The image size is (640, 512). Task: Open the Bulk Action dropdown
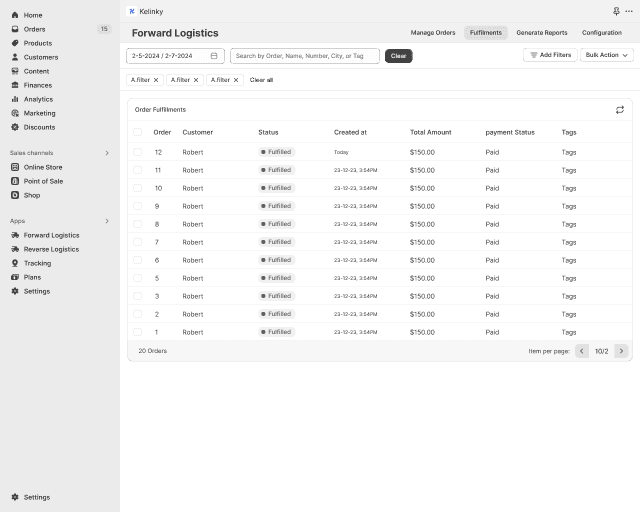(x=607, y=55)
